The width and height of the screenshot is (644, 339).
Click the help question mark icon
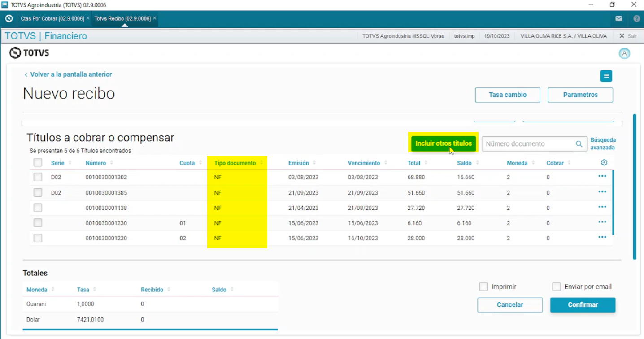[636, 19]
